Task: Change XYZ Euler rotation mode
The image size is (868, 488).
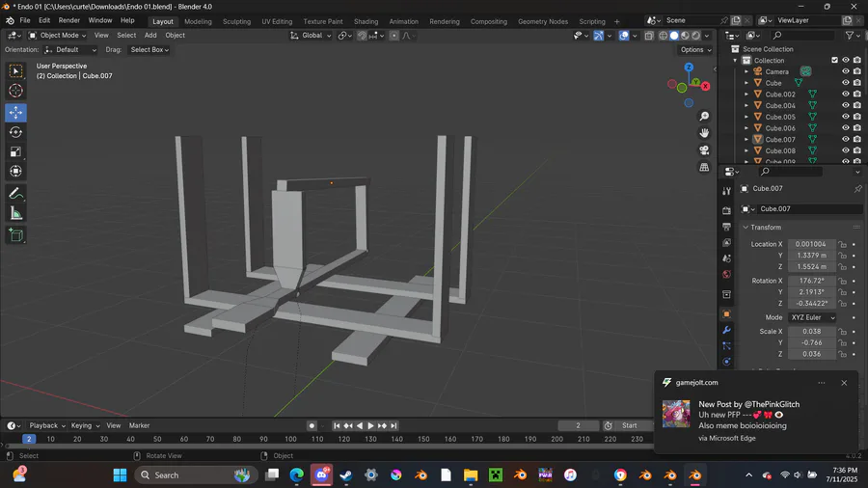Action: [x=812, y=317]
